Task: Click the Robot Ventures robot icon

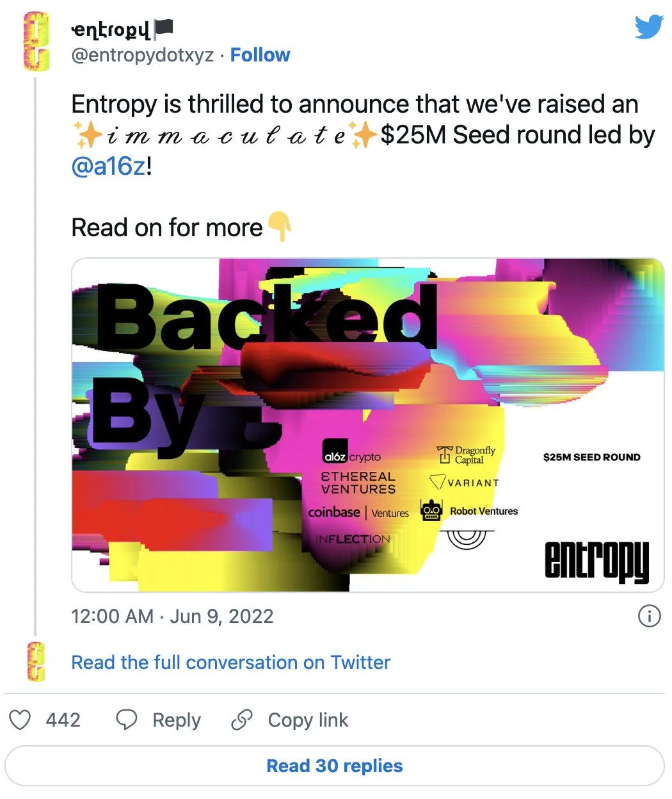Action: coord(431,510)
